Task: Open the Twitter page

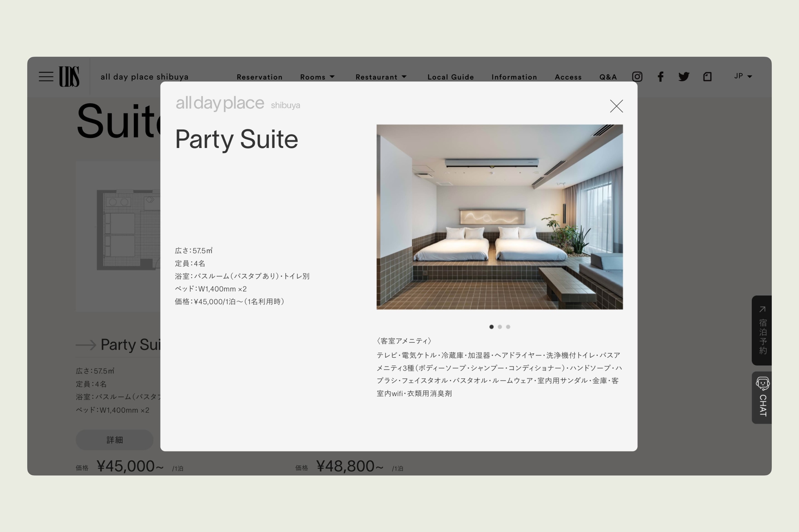Action: [683, 77]
